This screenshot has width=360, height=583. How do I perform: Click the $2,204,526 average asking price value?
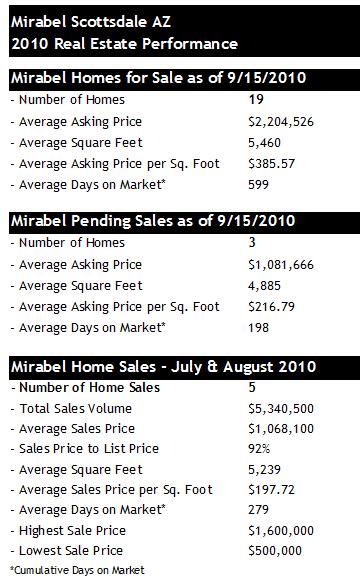(281, 122)
